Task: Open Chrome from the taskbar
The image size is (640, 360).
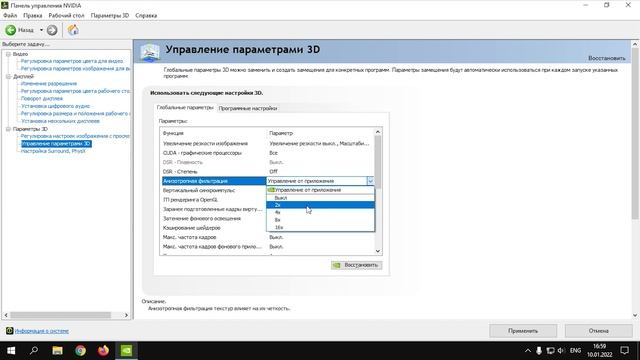Action: (x=80, y=351)
